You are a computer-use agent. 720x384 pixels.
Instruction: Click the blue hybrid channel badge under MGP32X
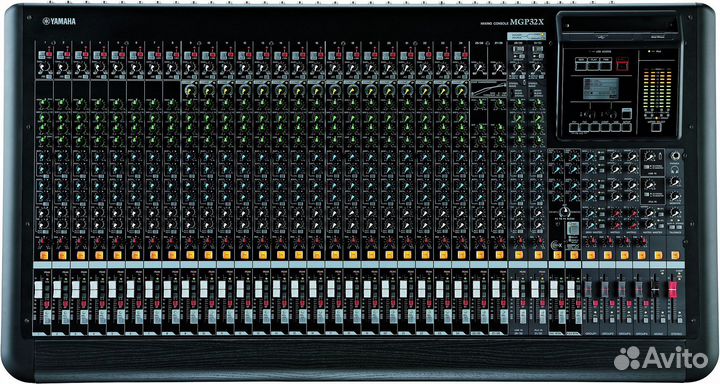[526, 36]
